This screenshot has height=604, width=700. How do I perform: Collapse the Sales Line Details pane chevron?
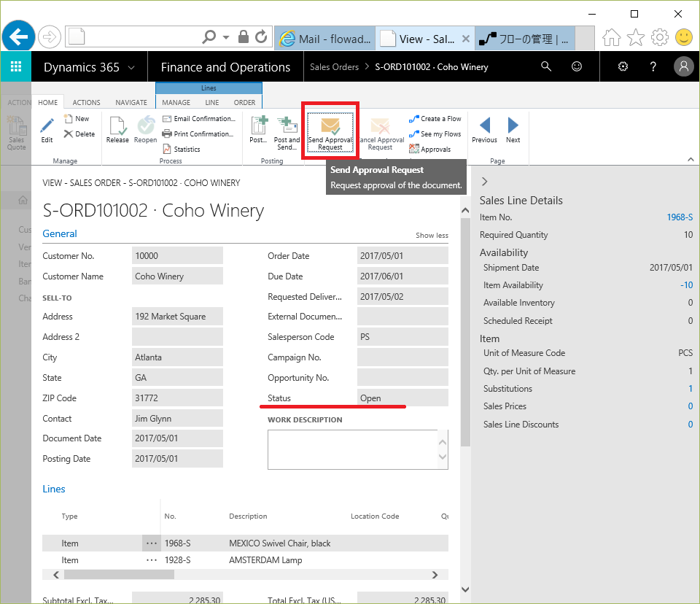click(485, 181)
